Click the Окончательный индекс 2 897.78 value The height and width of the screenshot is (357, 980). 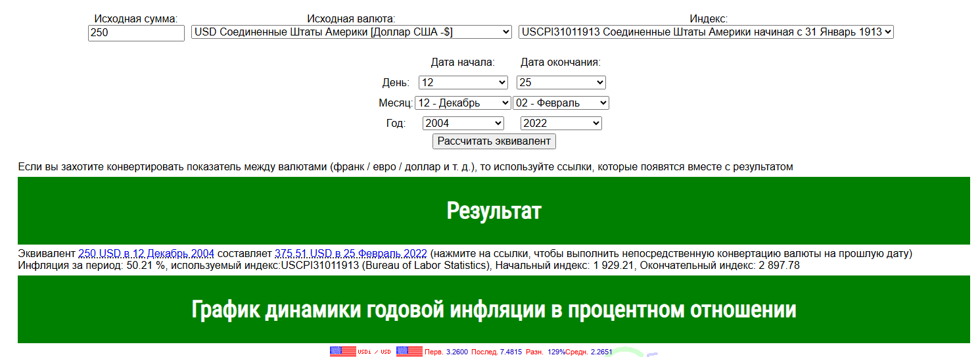[720, 266]
